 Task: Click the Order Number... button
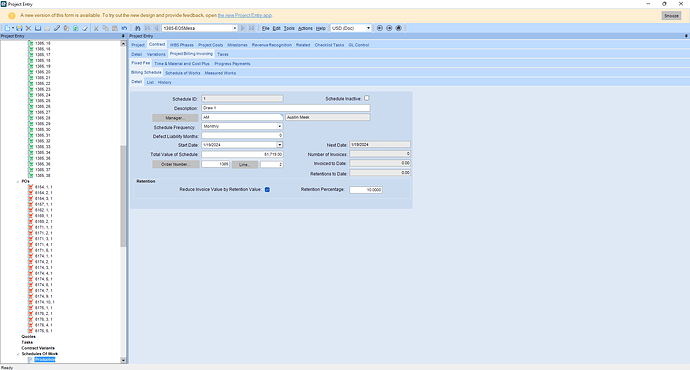pos(175,164)
